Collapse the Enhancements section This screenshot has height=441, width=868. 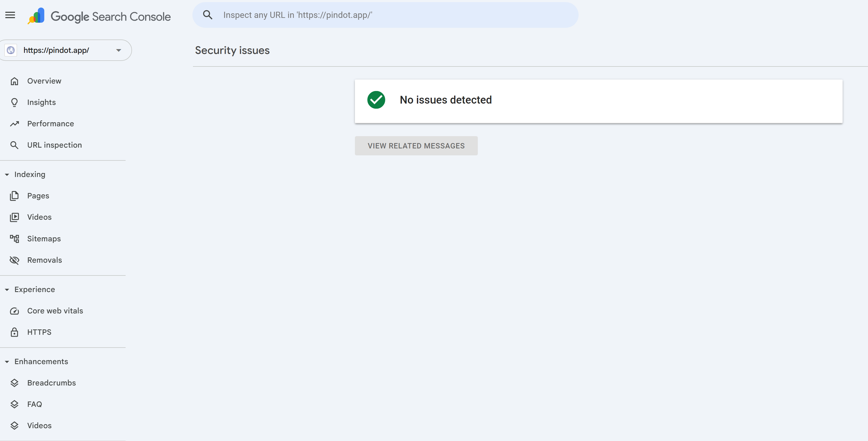click(7, 361)
